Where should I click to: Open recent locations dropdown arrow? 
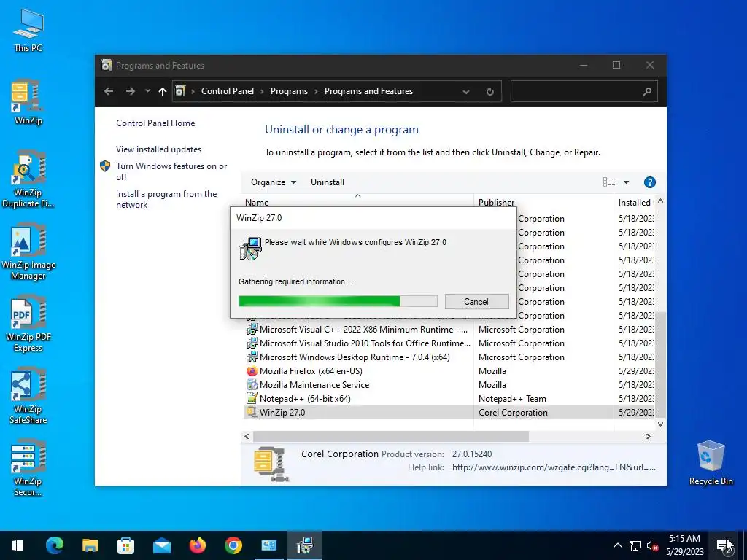147,91
